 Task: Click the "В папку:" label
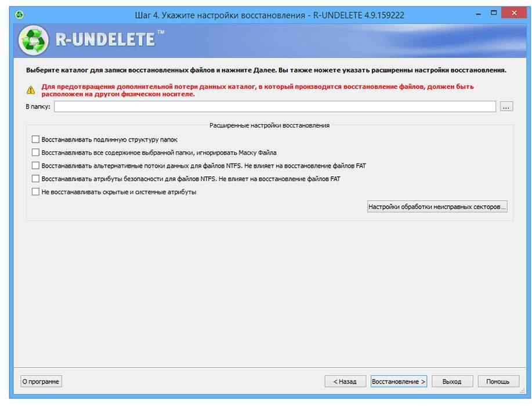click(x=38, y=107)
